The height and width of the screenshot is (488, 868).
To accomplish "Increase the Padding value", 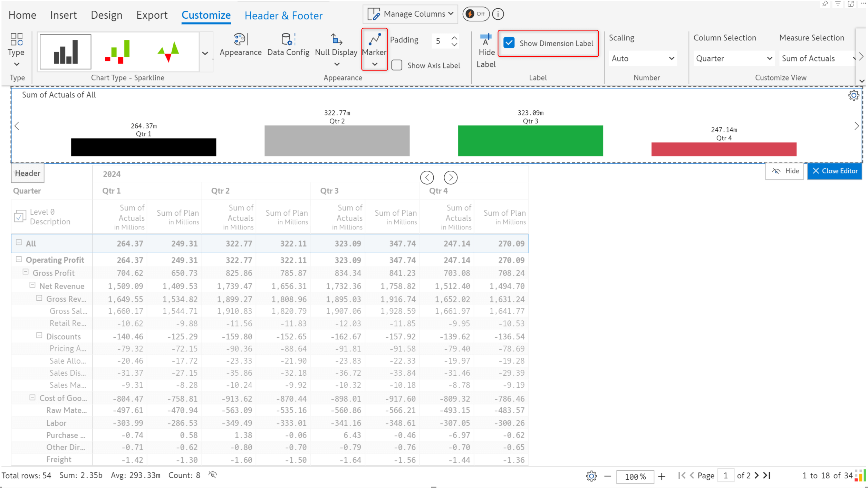I will coord(454,38).
